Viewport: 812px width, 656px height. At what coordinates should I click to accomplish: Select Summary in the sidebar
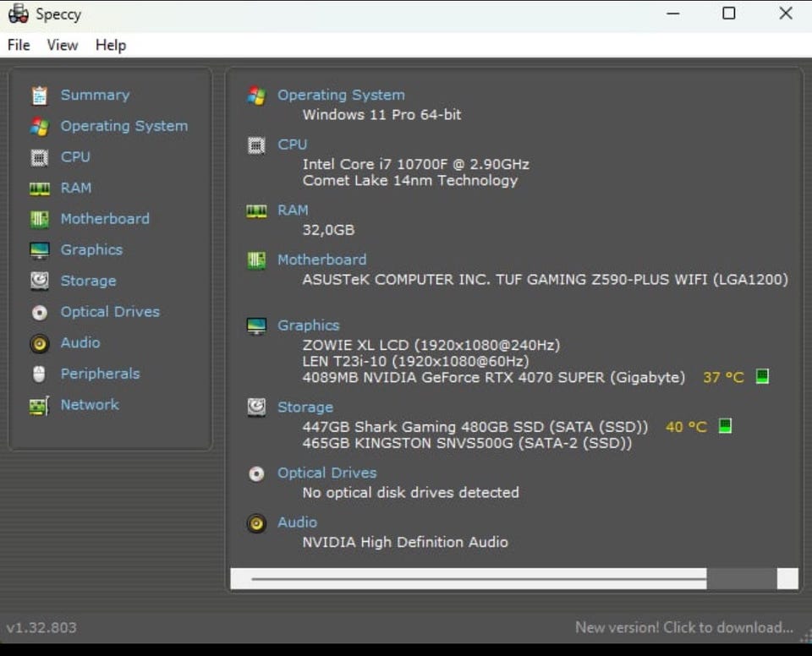(96, 96)
